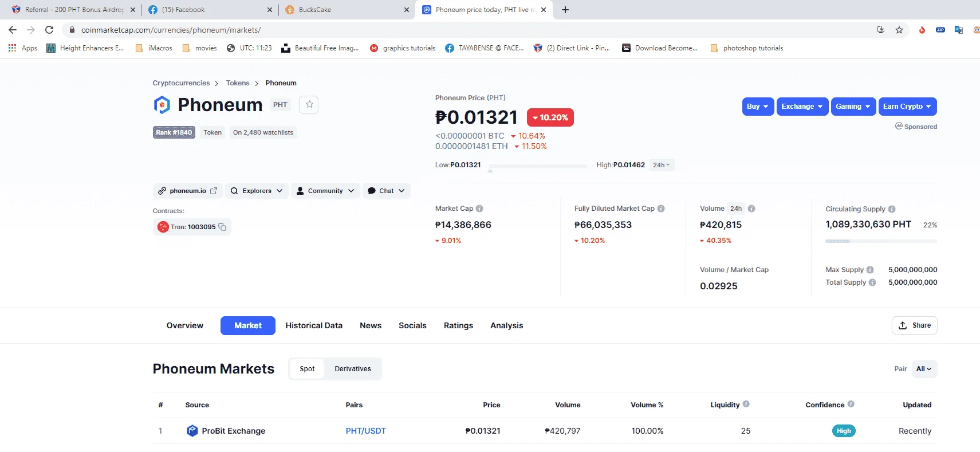View the site lock security icon
The image size is (980, 452).
pos(72,30)
